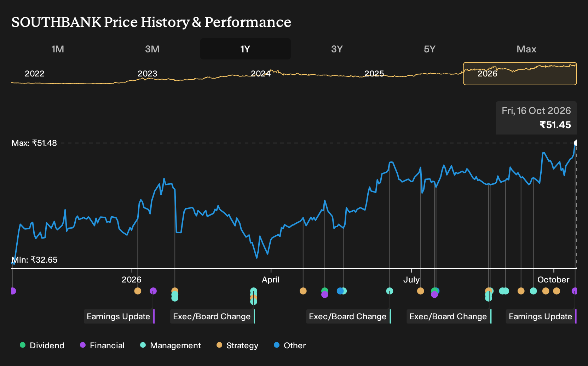Click top teal marker in the stack before April

tap(254, 291)
